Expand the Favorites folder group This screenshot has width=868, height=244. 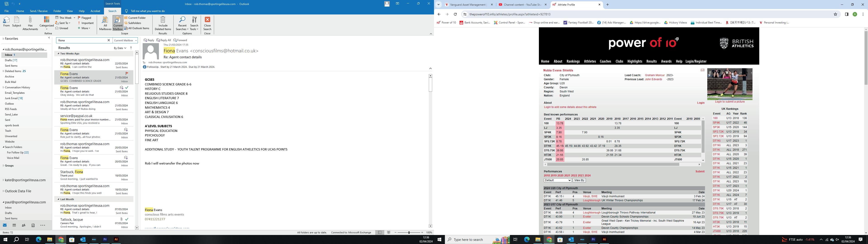tap(3, 39)
